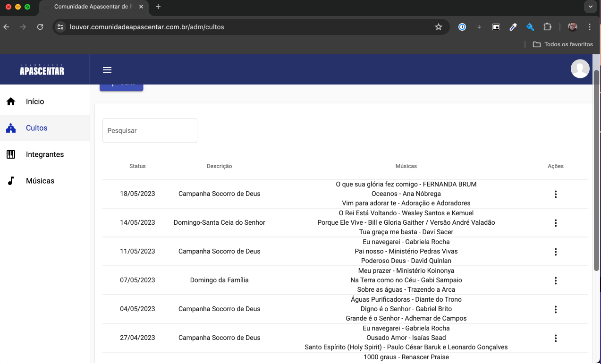Click the media window toolbar icon
The image size is (601, 364).
(x=496, y=27)
